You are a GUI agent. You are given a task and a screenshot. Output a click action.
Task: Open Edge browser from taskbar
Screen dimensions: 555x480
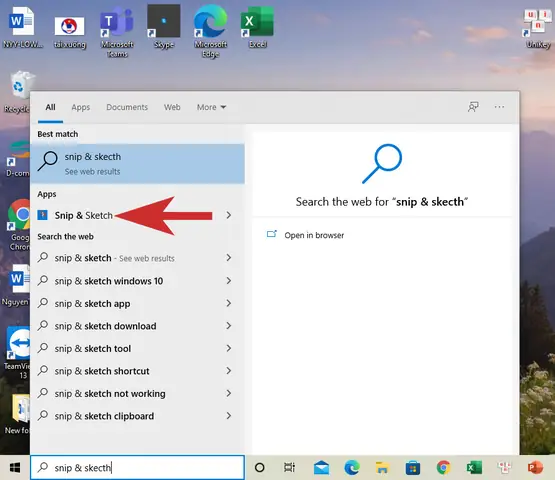click(352, 468)
